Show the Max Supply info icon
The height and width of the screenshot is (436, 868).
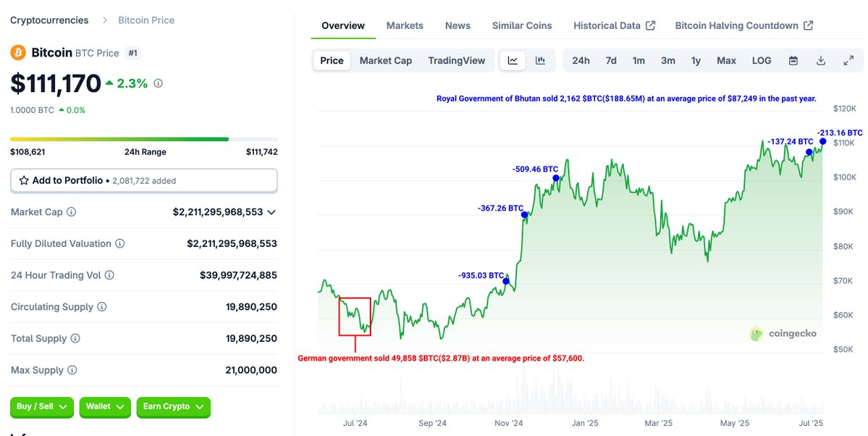tap(72, 370)
